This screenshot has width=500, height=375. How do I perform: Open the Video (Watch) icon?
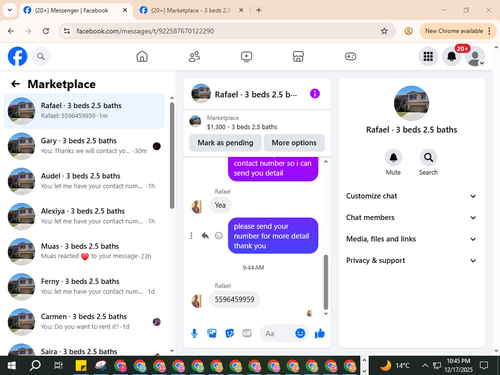pyautogui.click(x=246, y=56)
